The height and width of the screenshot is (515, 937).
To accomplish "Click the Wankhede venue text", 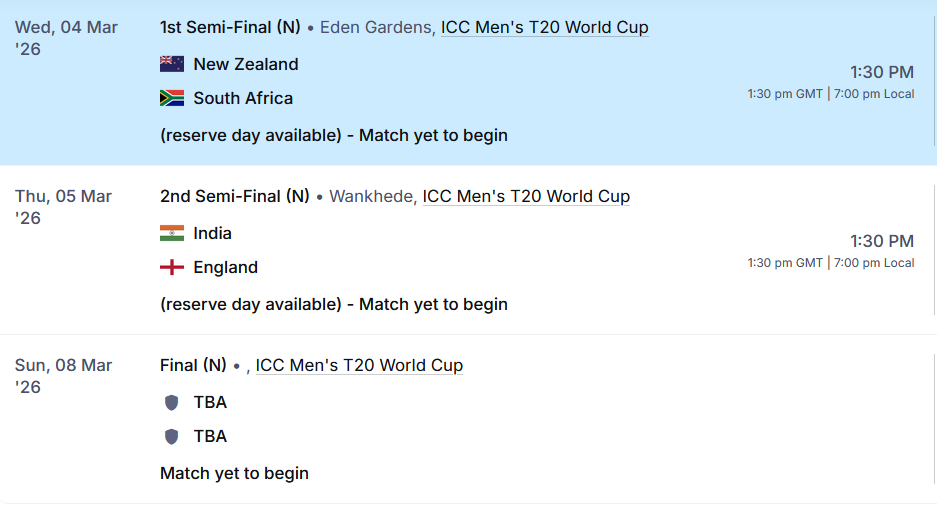I will click(371, 197).
